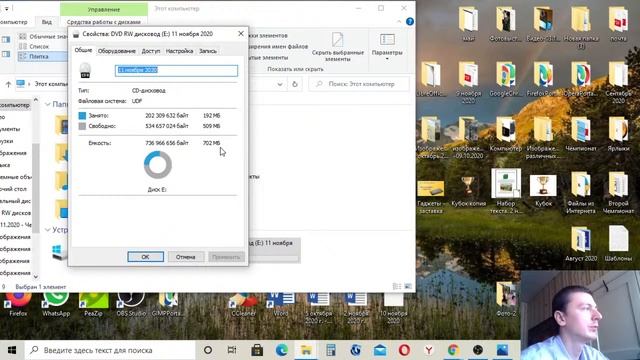Open the quick access toolbar dropdown arrow
The height and width of the screenshot is (360, 640).
coord(7,8)
